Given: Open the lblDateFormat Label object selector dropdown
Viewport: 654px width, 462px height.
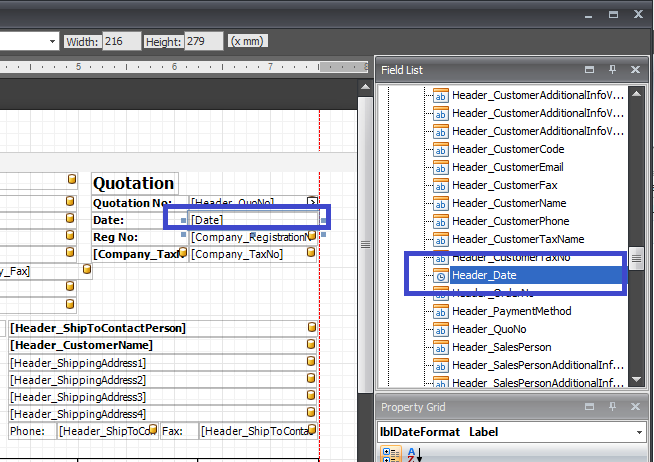Looking at the screenshot, I should point(639,432).
